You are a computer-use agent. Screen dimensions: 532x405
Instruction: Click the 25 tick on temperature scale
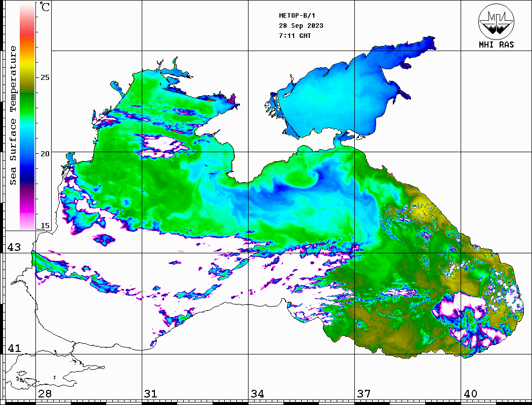45,77
